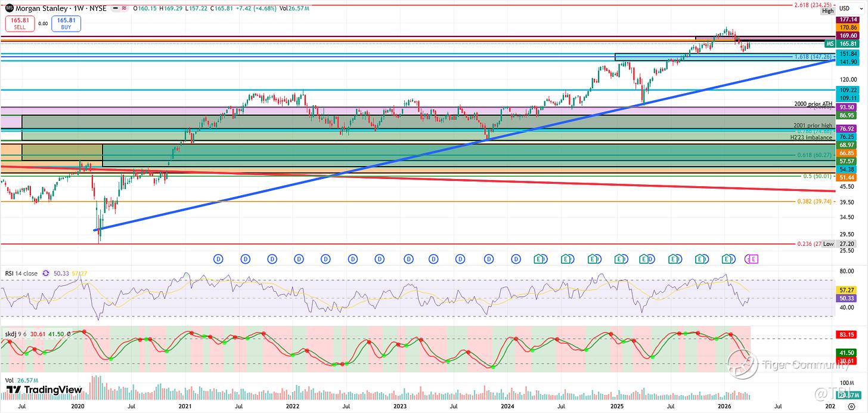868x413 pixels.
Task: Click the orange 51.44 price label
Action: click(847, 178)
